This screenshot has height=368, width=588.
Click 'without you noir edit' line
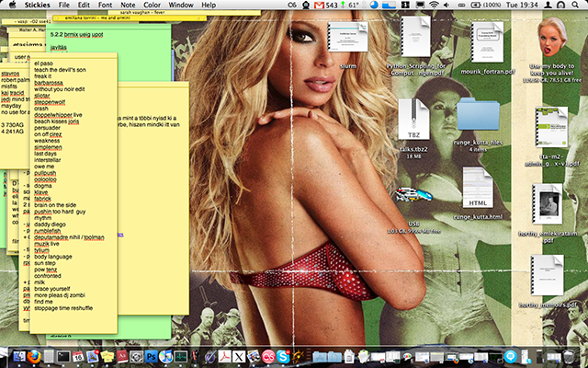point(59,89)
